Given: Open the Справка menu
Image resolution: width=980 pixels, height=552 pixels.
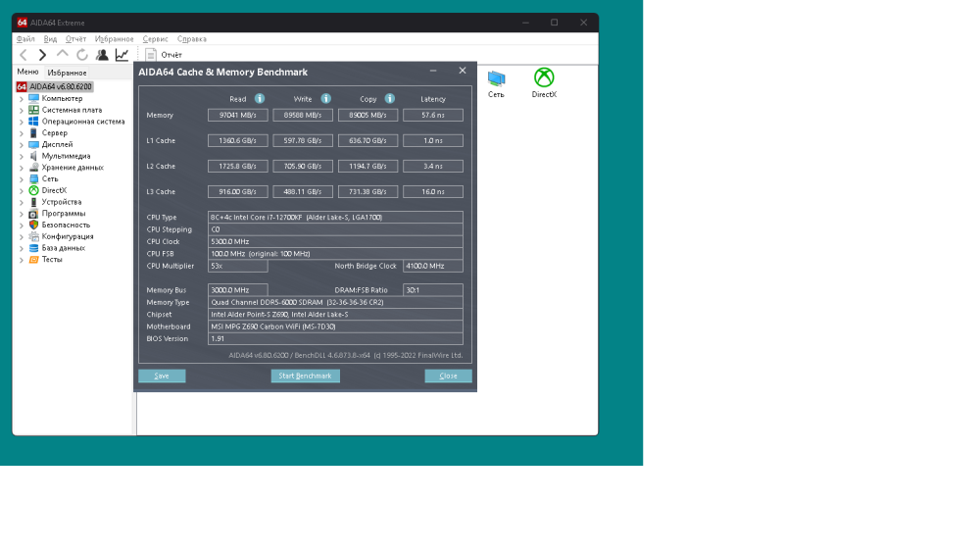Looking at the screenshot, I should pos(191,39).
